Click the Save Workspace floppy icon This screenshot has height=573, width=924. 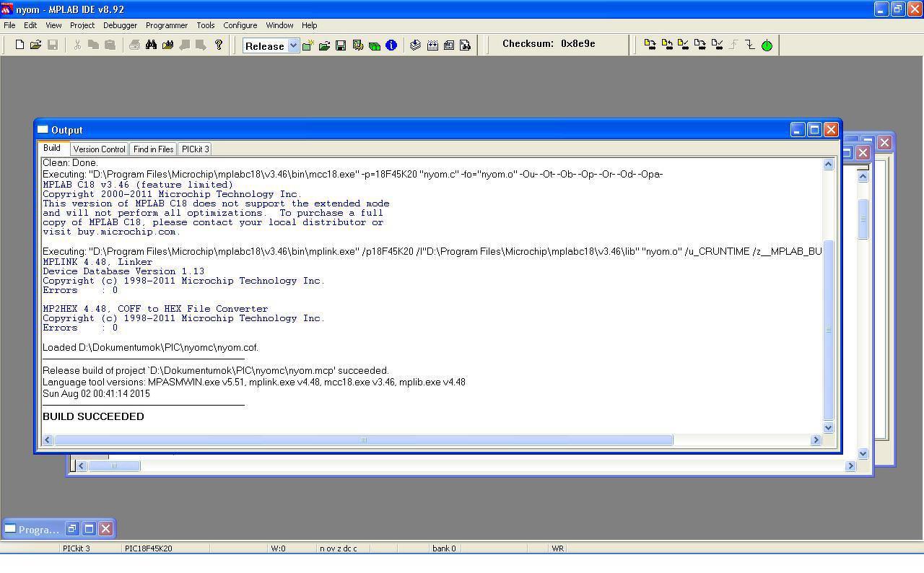pos(341,45)
